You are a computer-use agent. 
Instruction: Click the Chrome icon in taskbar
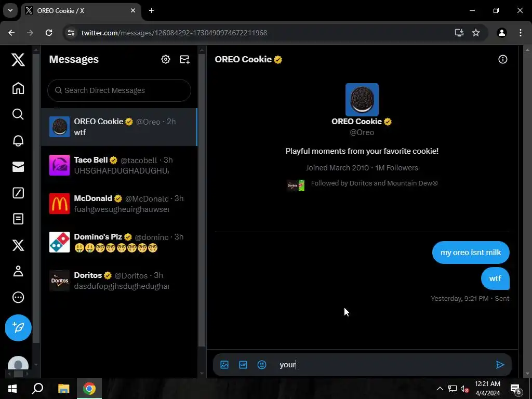point(89,389)
